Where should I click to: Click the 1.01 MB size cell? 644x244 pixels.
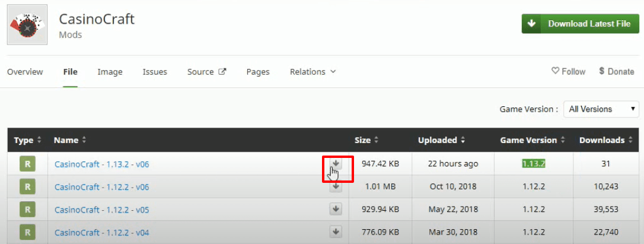[x=380, y=186]
